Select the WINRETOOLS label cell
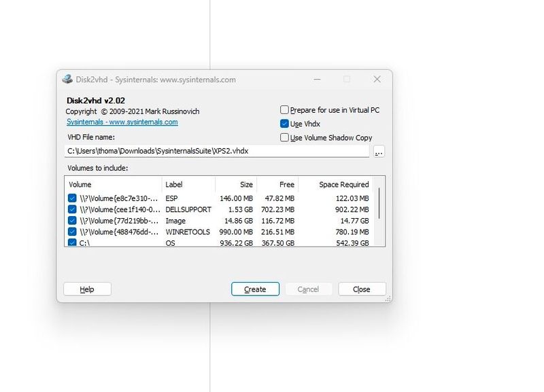The width and height of the screenshot is (544, 392). (188, 232)
